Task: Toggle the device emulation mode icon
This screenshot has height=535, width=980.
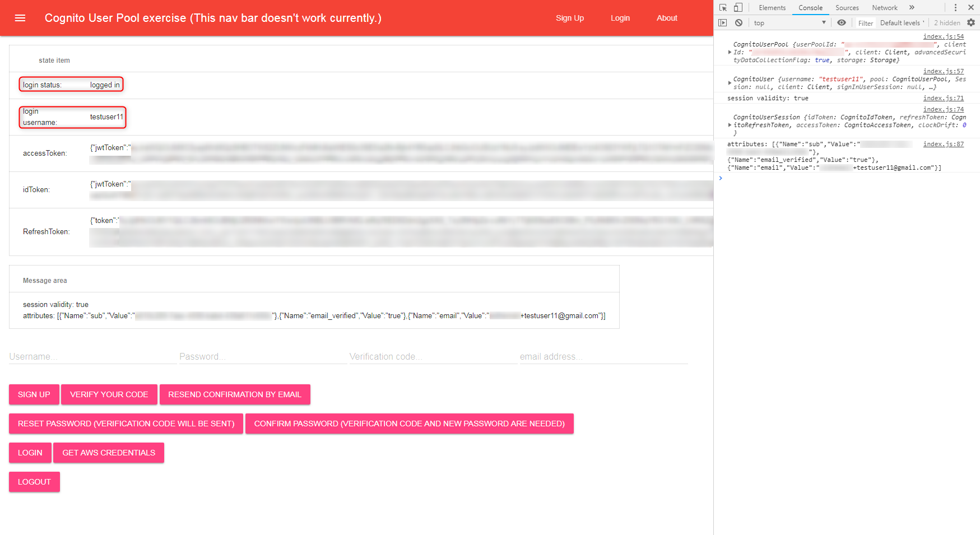Action: [737, 7]
